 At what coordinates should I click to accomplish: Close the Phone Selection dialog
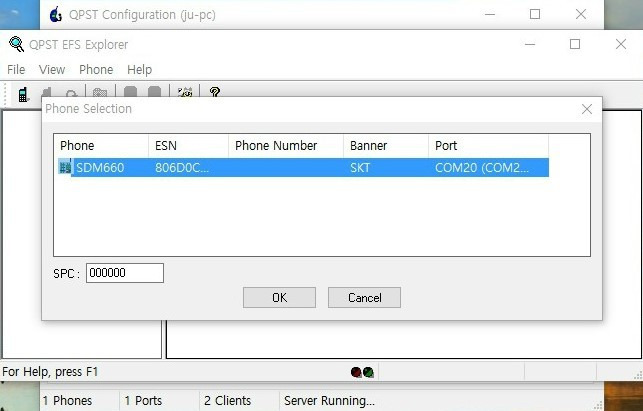point(587,109)
